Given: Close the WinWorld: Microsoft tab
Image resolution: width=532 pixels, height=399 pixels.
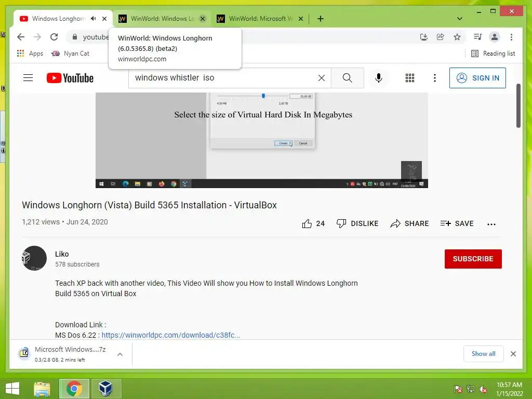Looking at the screenshot, I should pos(301,19).
